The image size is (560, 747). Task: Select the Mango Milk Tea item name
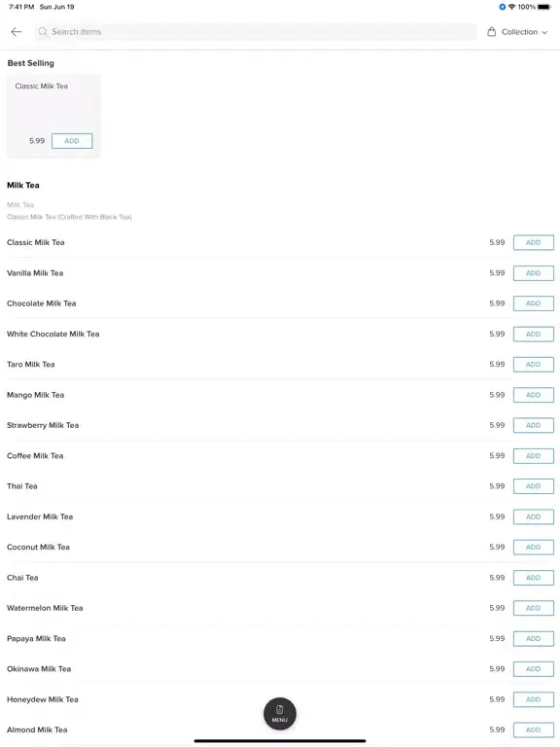(35, 395)
